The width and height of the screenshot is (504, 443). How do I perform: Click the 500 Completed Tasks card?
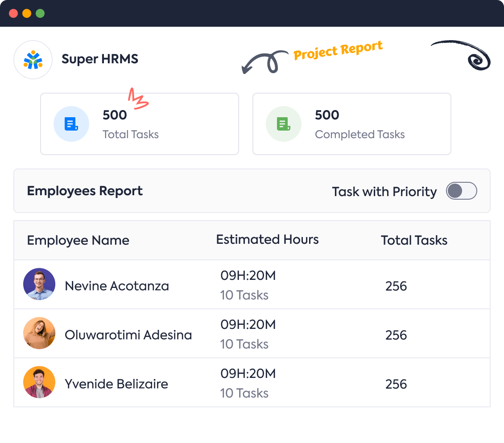pyautogui.click(x=351, y=123)
